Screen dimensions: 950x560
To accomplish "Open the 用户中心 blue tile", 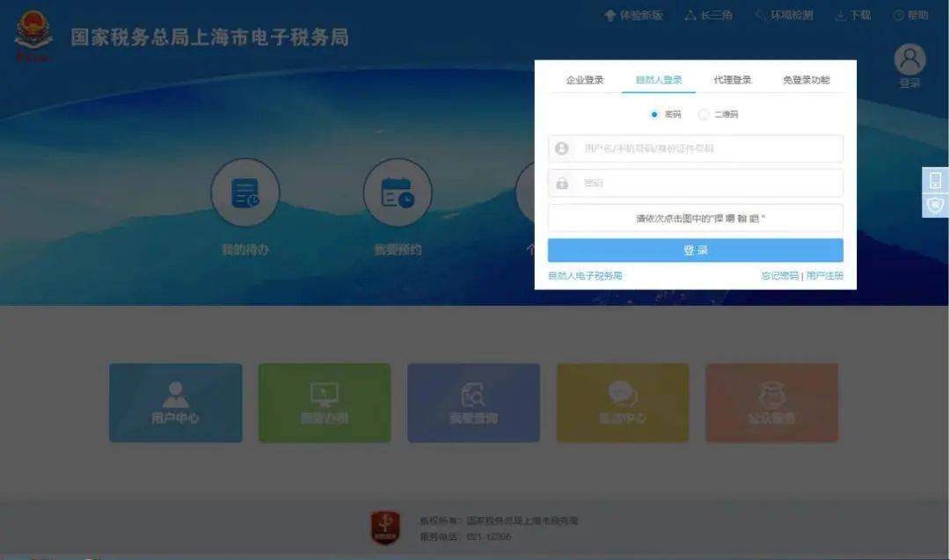I will click(176, 403).
